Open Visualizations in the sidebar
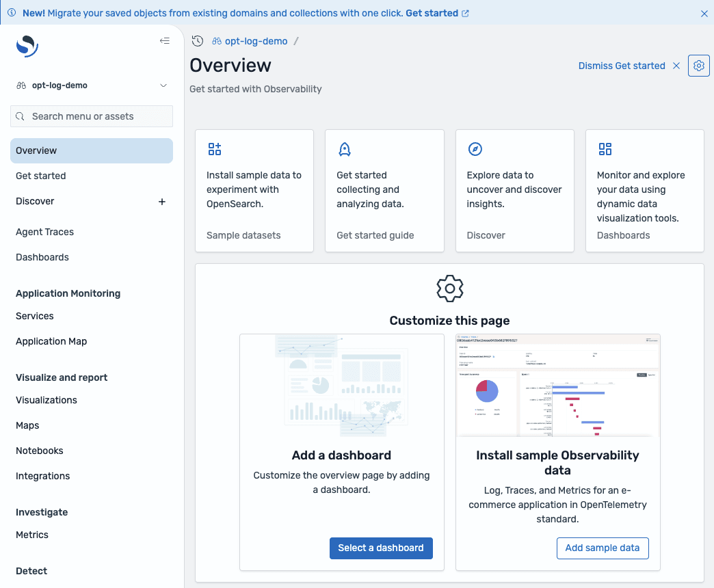The width and height of the screenshot is (714, 588). point(47,400)
